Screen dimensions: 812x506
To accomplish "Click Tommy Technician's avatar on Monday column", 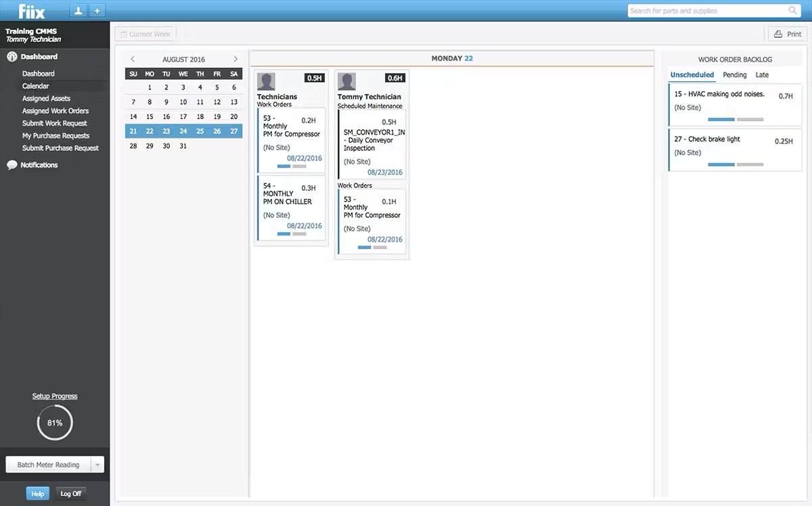I will coord(346,80).
